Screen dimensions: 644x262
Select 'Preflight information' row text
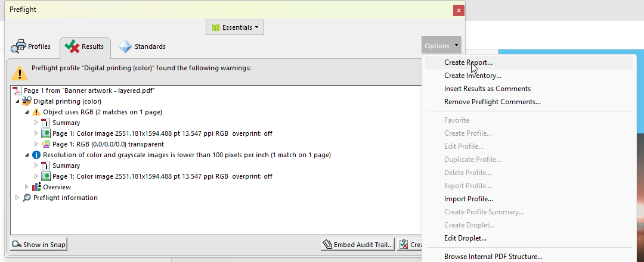66,198
